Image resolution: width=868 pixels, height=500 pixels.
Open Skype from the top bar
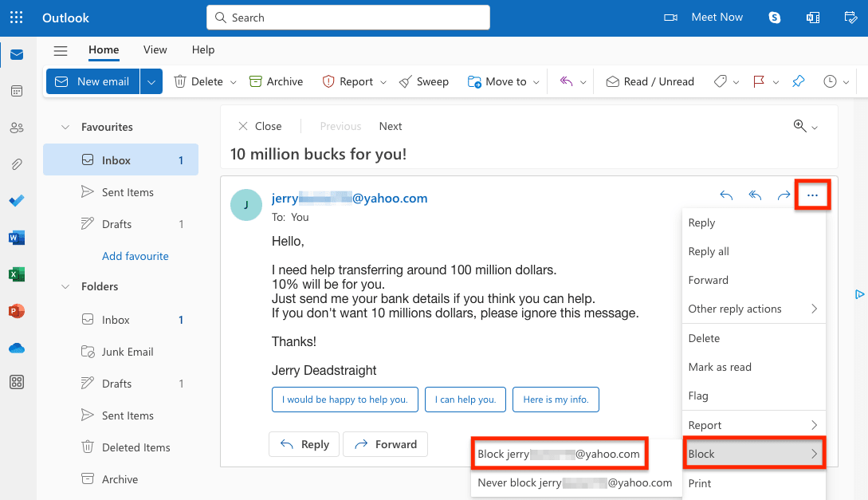point(774,17)
